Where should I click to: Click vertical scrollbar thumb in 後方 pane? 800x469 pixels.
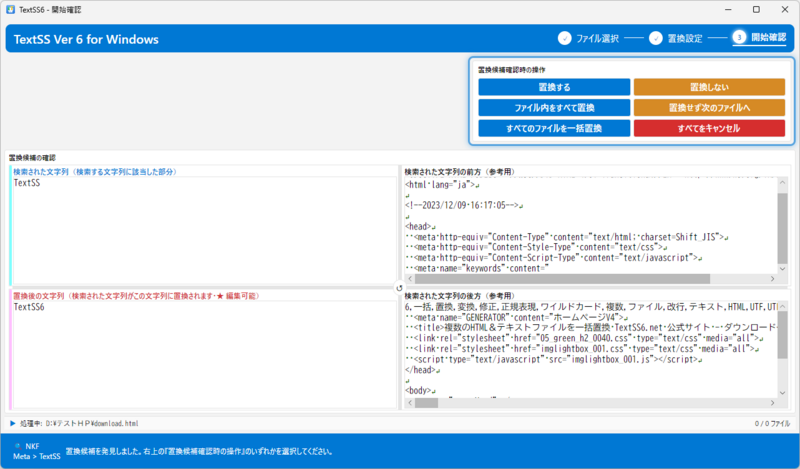pos(782,335)
